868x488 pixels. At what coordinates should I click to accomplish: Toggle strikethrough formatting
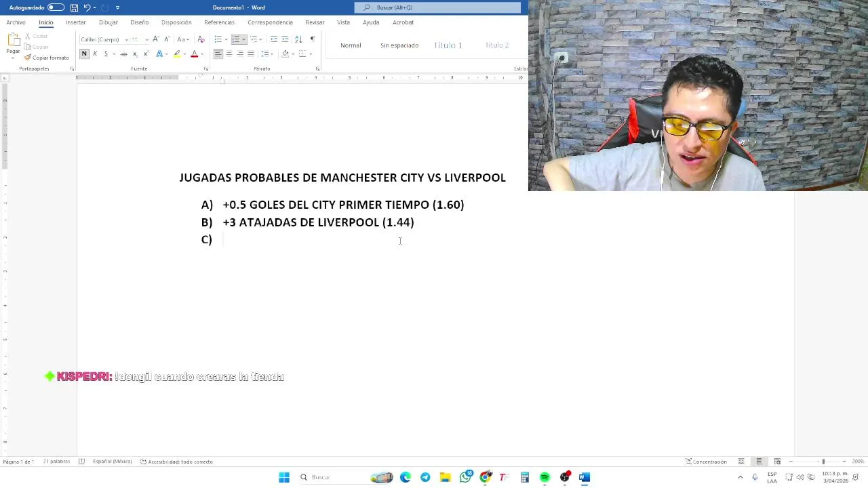tap(123, 54)
